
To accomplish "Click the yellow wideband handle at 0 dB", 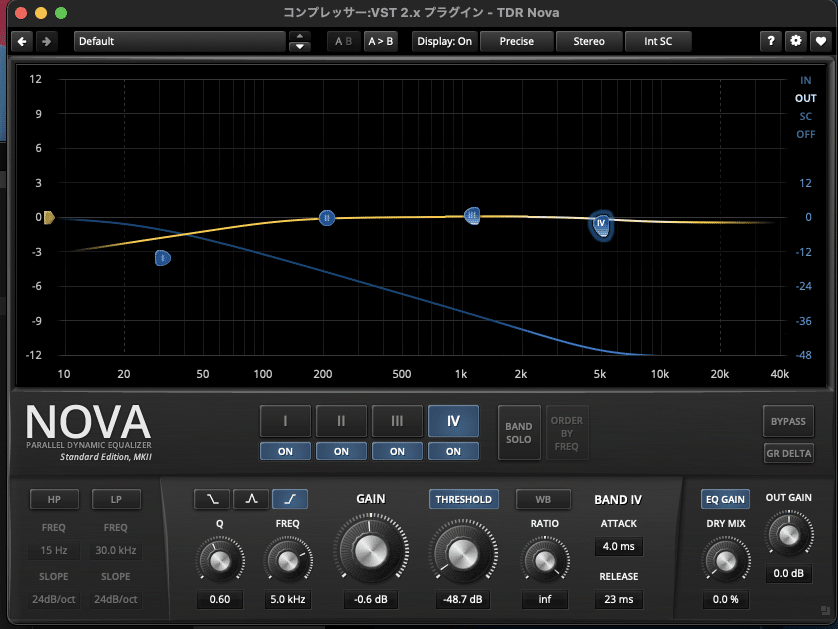I will [x=49, y=218].
